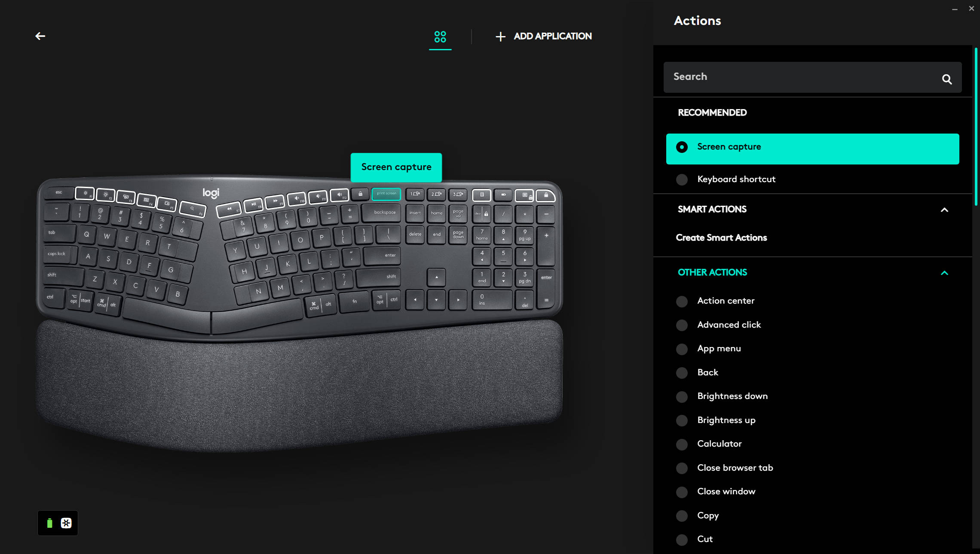Screen dimensions: 980x554
Task: Click the Search input field
Action: (812, 76)
